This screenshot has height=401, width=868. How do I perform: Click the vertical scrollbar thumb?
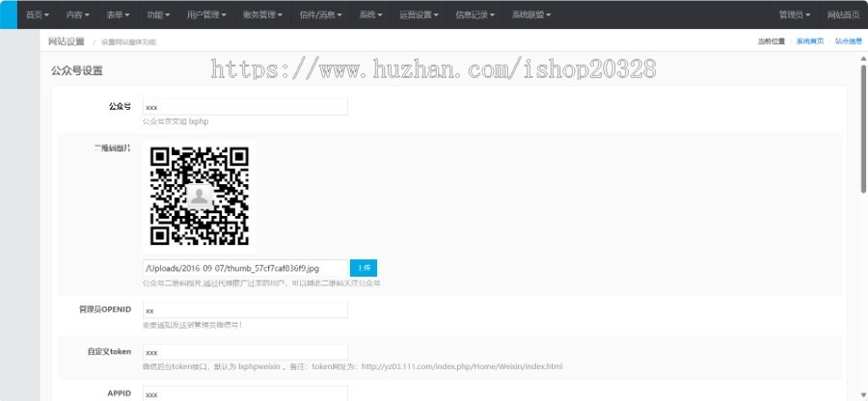[863, 129]
